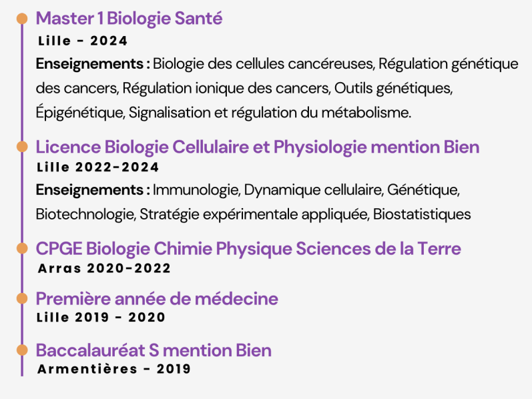This screenshot has width=532, height=399.
Task: Select the Licence Biologie Cellulaire et Physiologie heading
Action: click(257, 147)
